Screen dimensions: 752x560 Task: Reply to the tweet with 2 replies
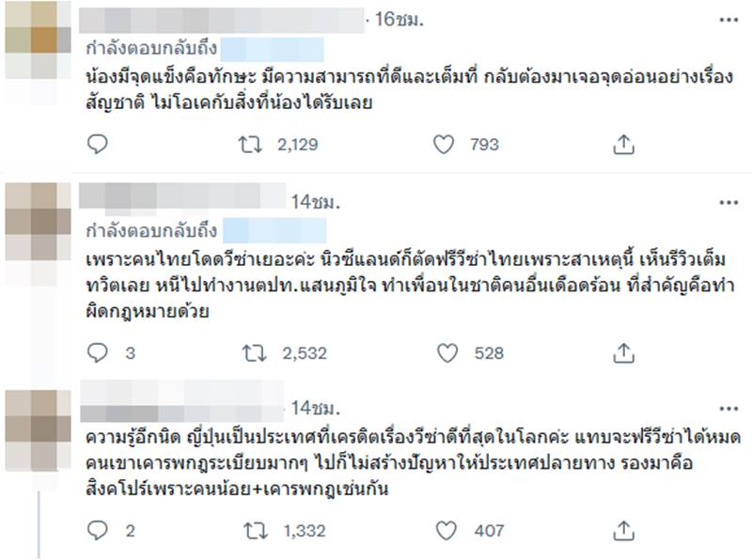pyautogui.click(x=97, y=530)
